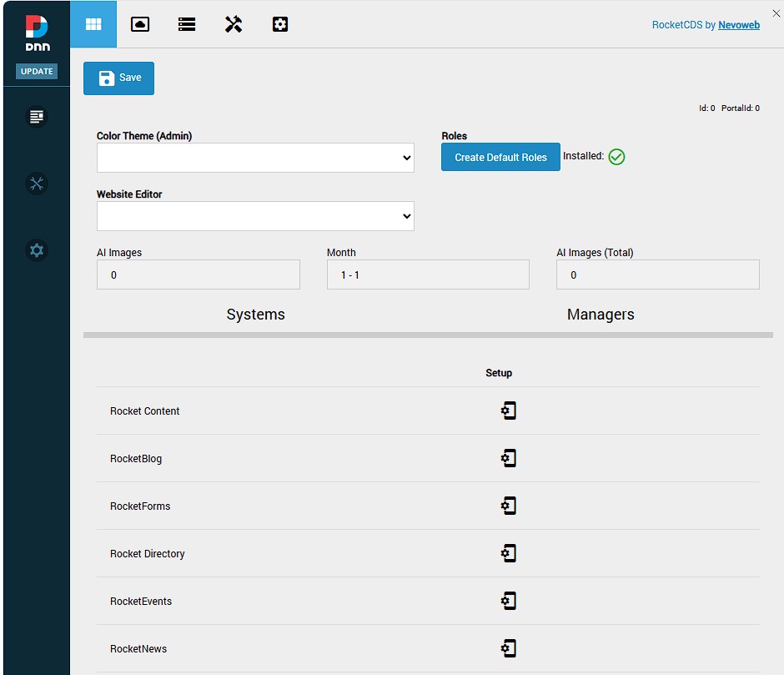Click the green Installed checkmark icon
Image resolution: width=784 pixels, height=675 pixels.
616,157
